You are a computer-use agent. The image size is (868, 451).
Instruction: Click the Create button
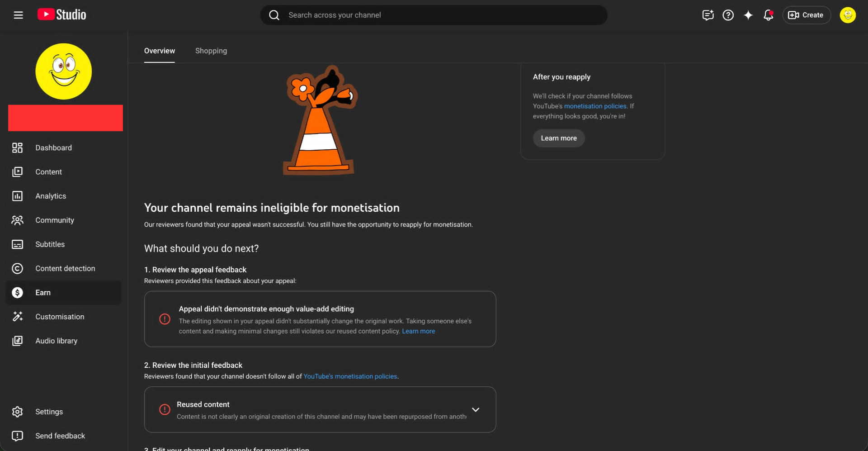coord(807,15)
